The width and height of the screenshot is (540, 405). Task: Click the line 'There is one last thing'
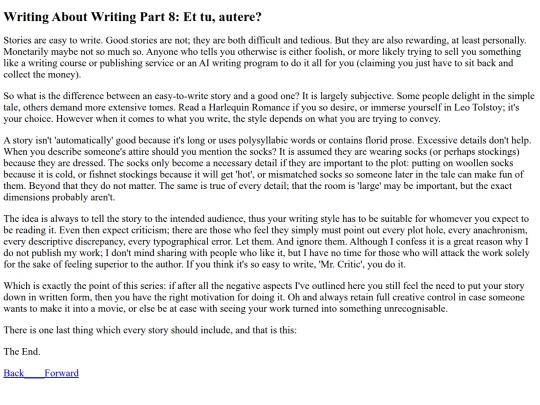click(150, 330)
